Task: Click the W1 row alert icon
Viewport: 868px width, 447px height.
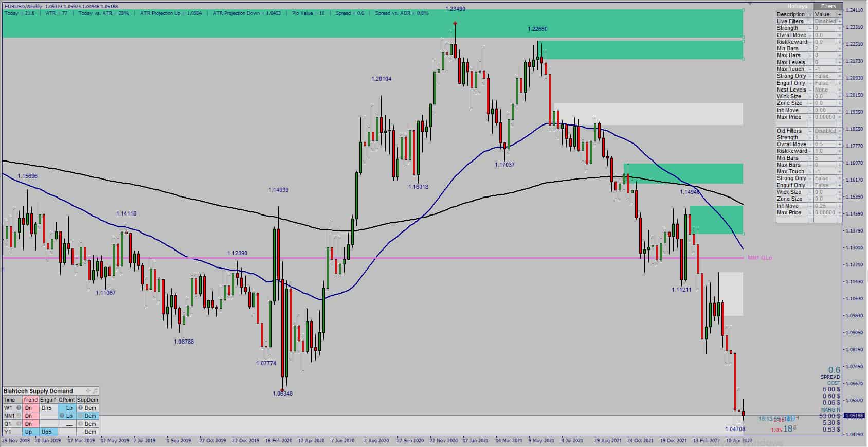Action: (x=19, y=408)
